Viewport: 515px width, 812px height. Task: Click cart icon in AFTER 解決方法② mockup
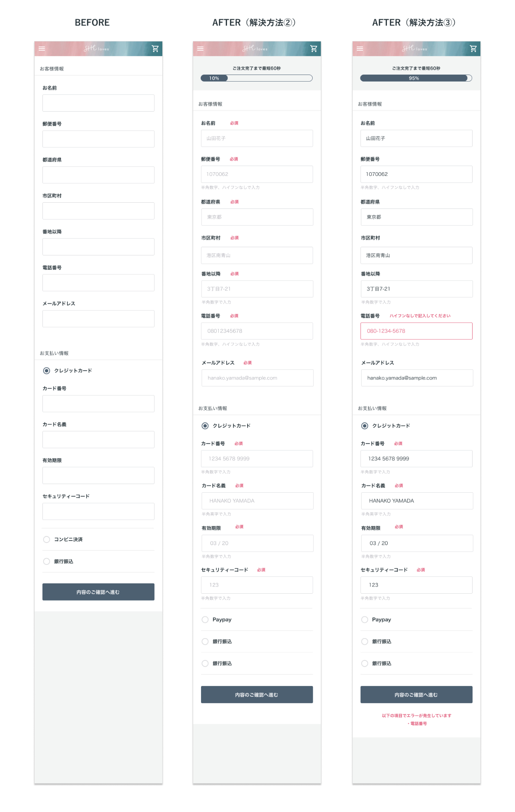(314, 49)
